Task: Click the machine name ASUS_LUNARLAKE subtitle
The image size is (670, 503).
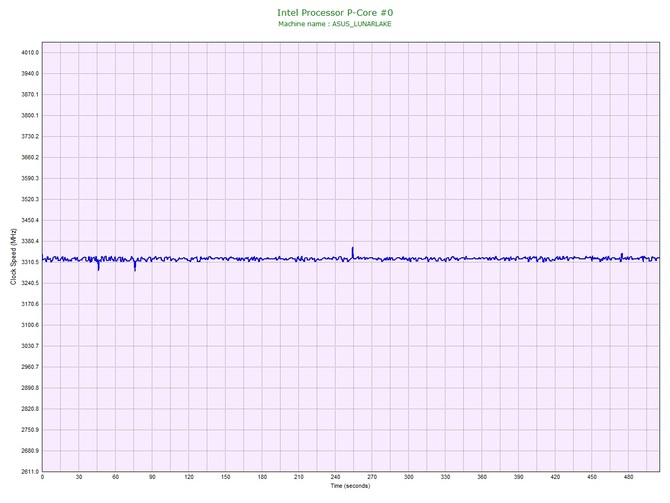Action: pos(334,23)
